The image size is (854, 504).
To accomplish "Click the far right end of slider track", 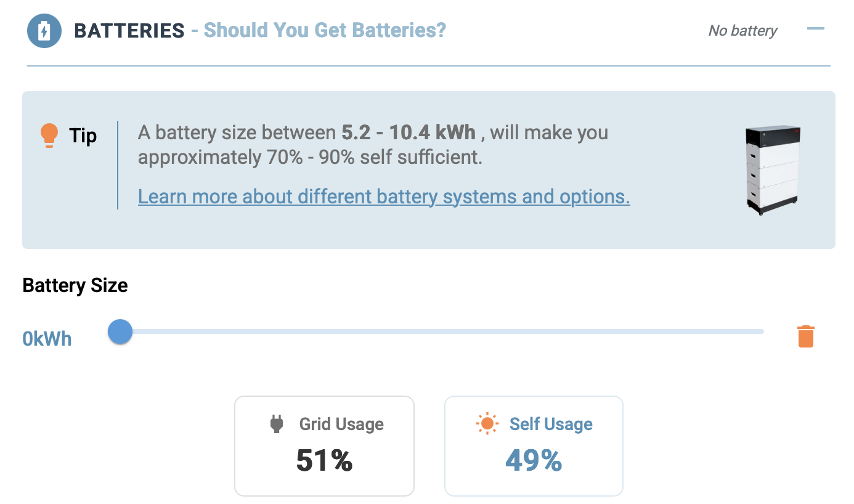I will (762, 331).
